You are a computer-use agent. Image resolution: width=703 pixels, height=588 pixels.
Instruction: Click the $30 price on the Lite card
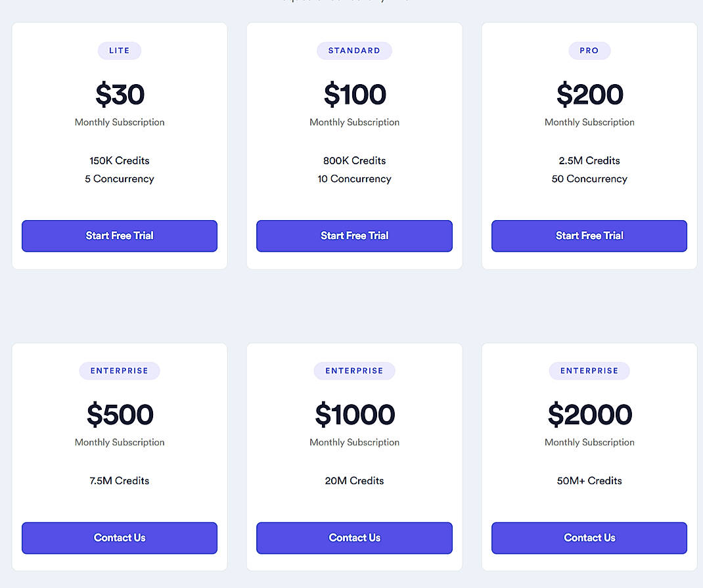pos(119,95)
